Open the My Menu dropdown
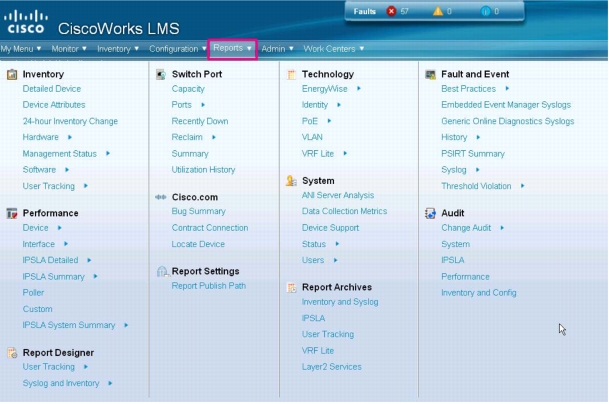 tap(21, 49)
